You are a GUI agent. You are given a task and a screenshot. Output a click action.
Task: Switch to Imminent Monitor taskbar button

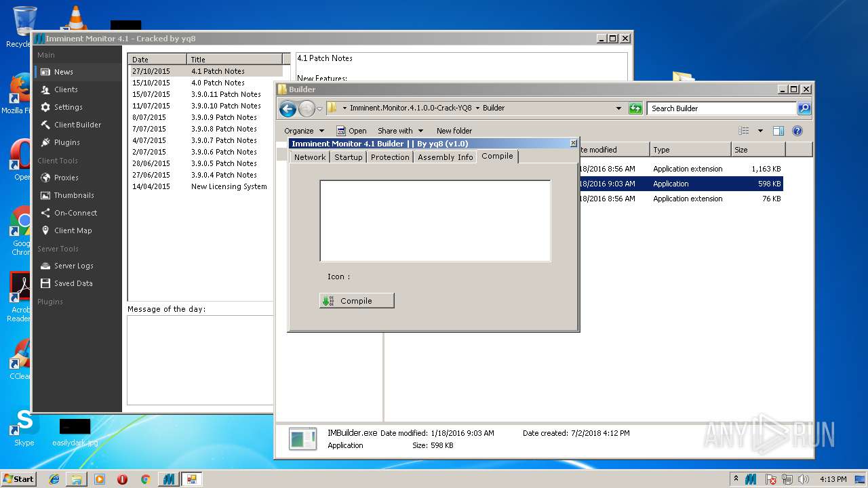click(168, 479)
